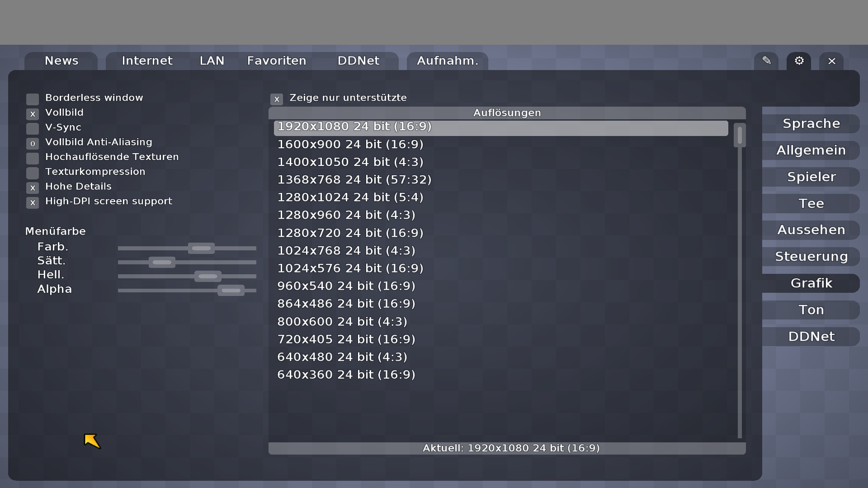This screenshot has width=868, height=488.
Task: Click the settings gear icon
Action: click(x=799, y=61)
